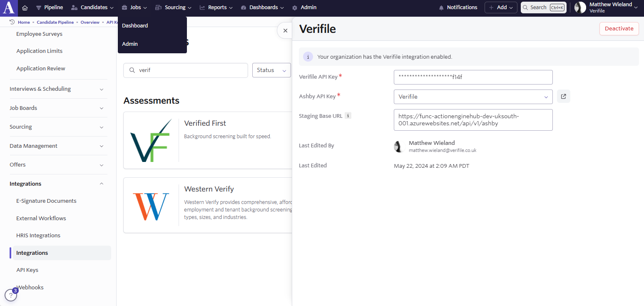This screenshot has height=306, width=644.
Task: Click the Search button with Ctrl+K
Action: [x=544, y=7]
